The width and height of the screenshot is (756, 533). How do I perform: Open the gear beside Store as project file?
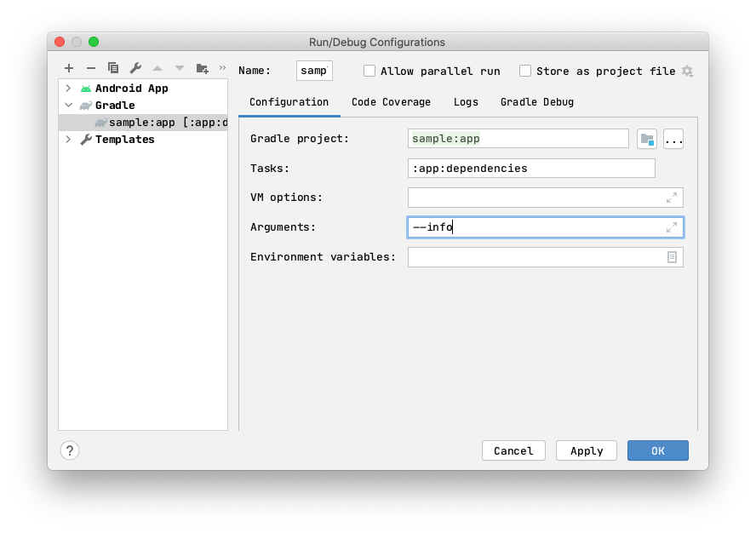(x=687, y=71)
